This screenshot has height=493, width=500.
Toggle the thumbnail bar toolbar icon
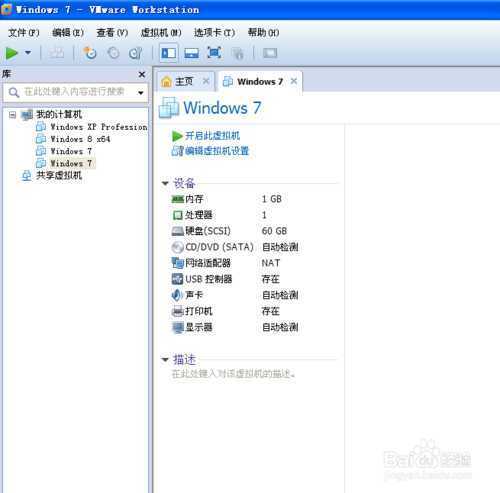point(191,53)
